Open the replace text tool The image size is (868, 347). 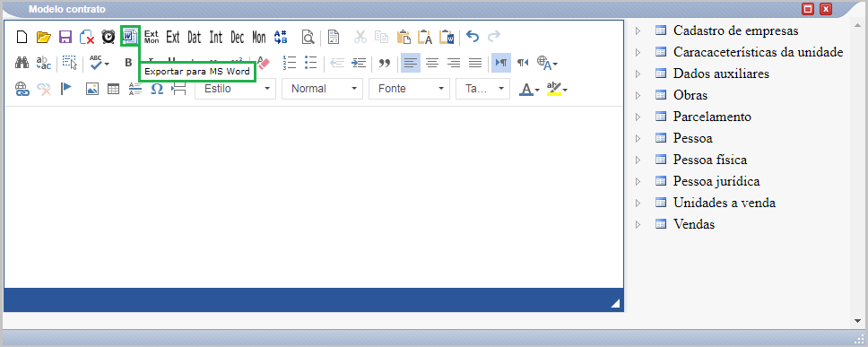point(43,63)
